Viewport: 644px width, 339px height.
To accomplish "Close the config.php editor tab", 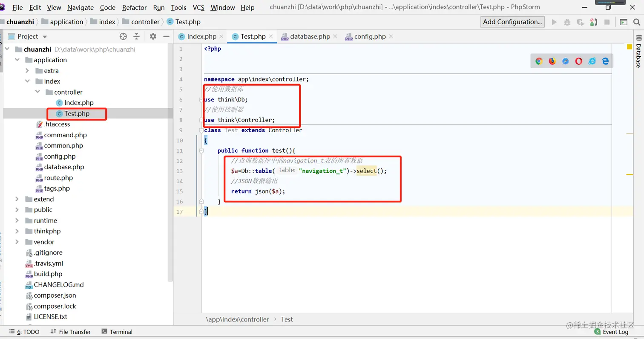I will (391, 37).
